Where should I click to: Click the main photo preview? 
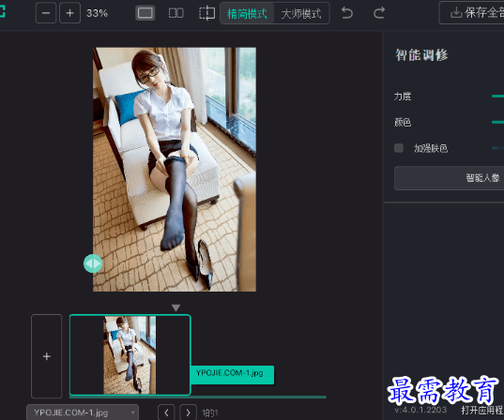pyautogui.click(x=175, y=170)
